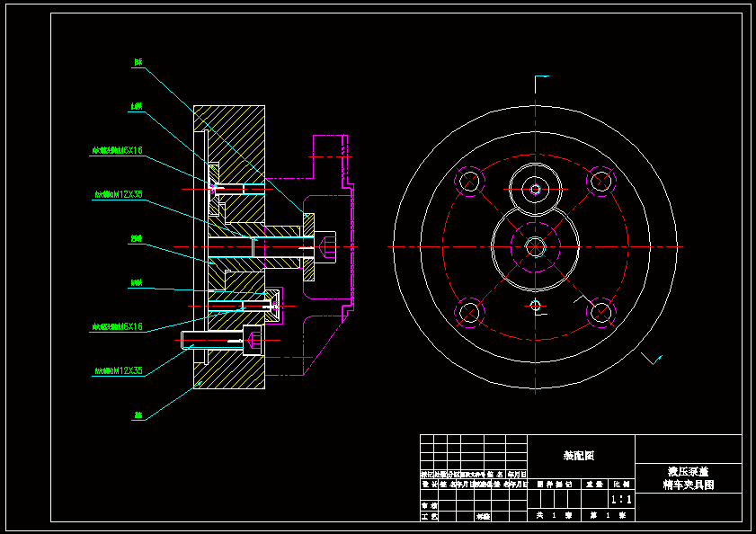Click the 工艺 row label in title block
Screen dimensions: 756x534
[429, 516]
